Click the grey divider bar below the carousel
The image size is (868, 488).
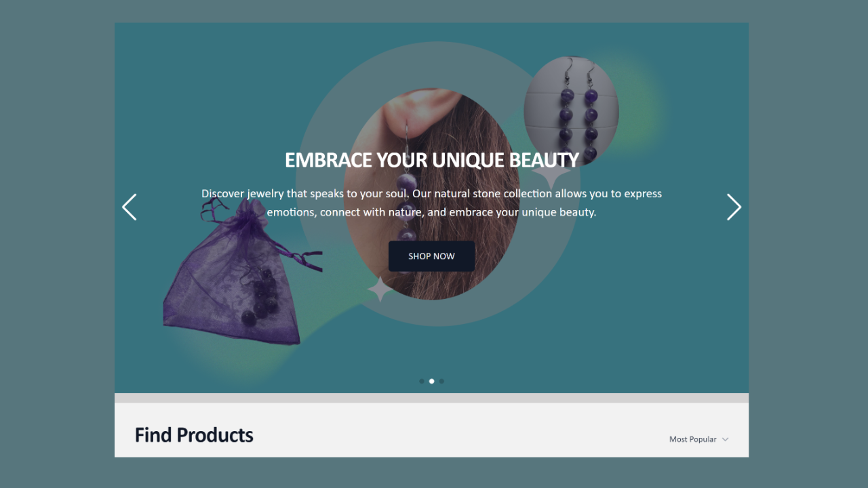pos(431,398)
